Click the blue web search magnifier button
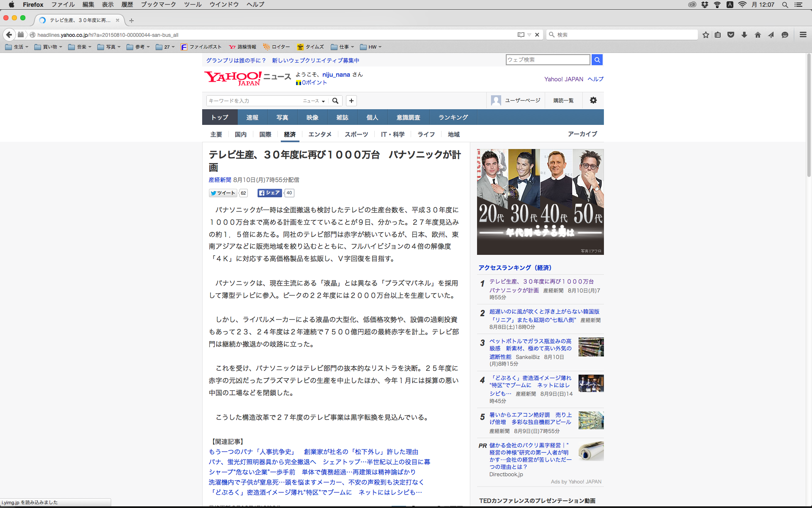Viewport: 812px width, 508px height. [597, 60]
